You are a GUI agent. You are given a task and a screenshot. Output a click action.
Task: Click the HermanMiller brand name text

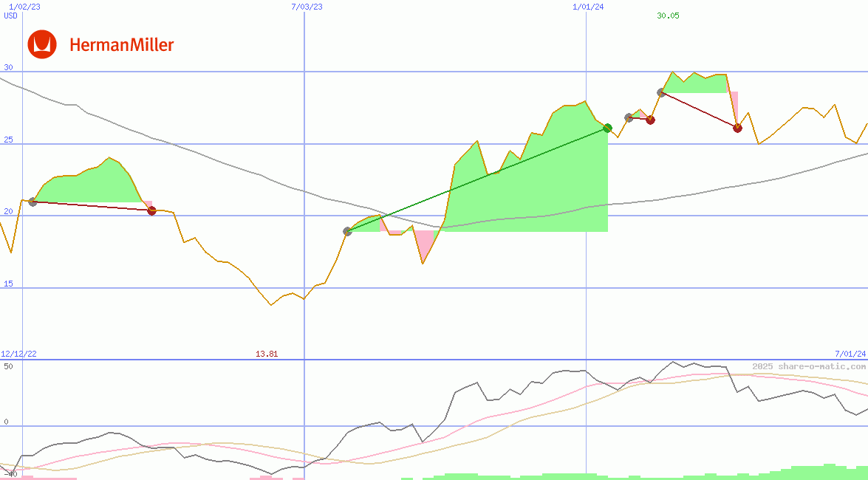tap(121, 45)
